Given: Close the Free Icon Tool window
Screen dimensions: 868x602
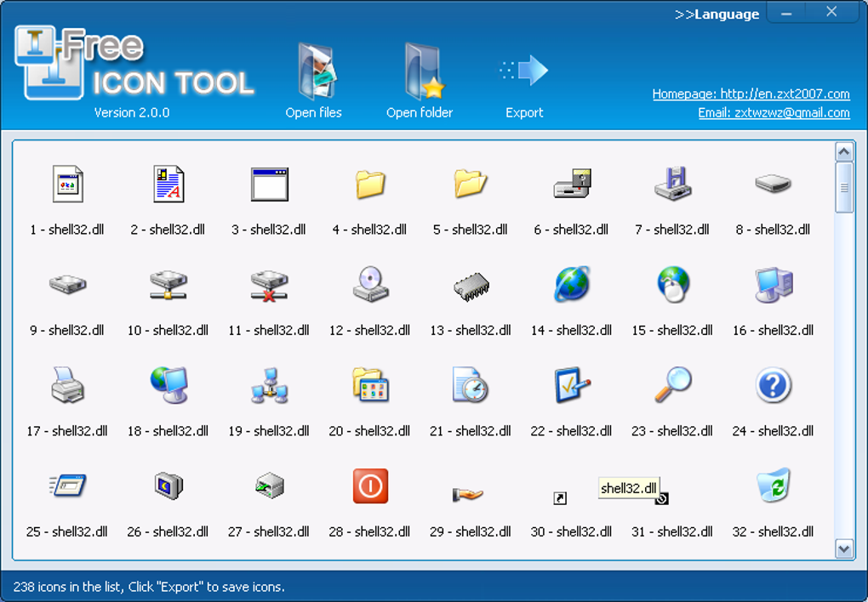Looking at the screenshot, I should [x=831, y=12].
